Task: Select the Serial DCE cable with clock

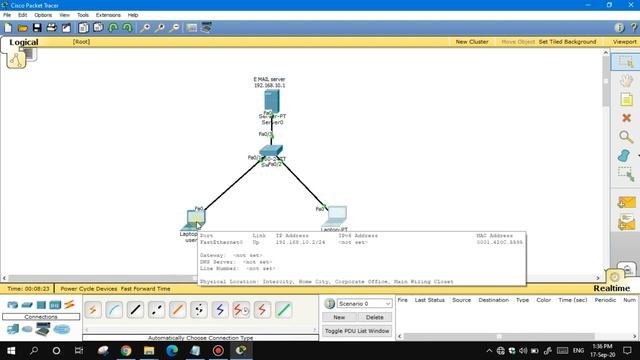Action: click(x=241, y=310)
